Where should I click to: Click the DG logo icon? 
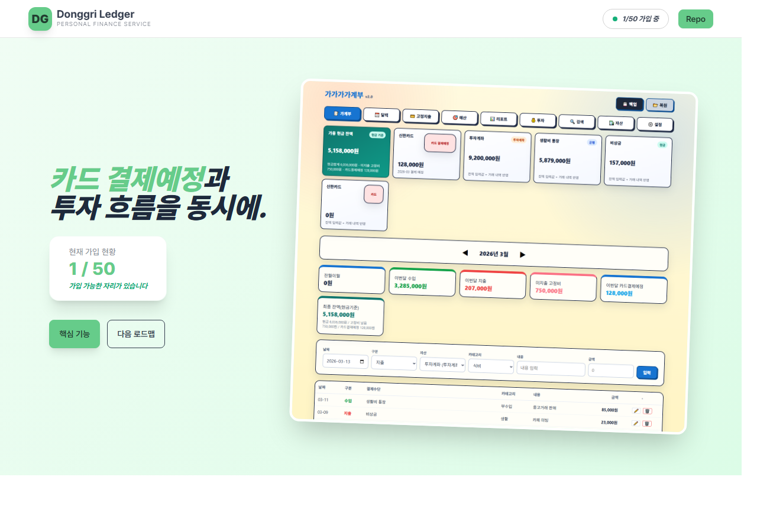tap(40, 19)
